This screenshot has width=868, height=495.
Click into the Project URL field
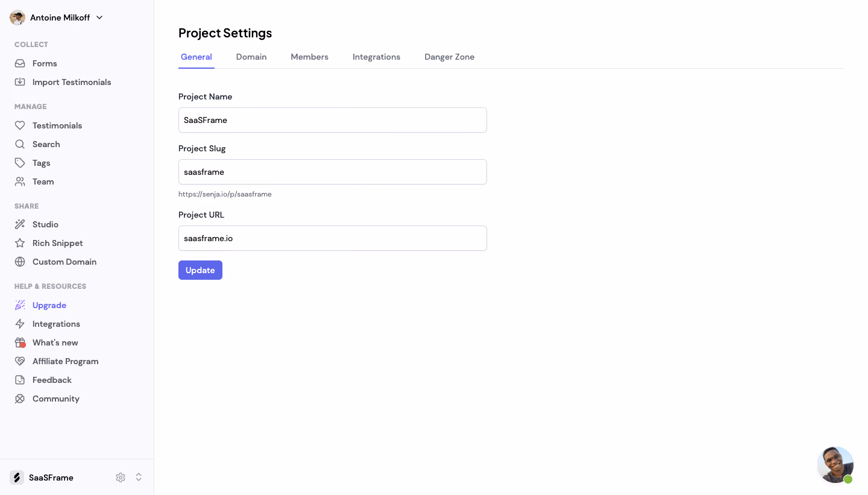coord(333,238)
